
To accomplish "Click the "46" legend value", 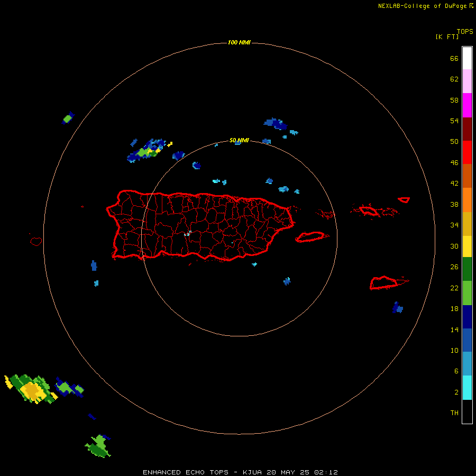I will click(x=454, y=163).
